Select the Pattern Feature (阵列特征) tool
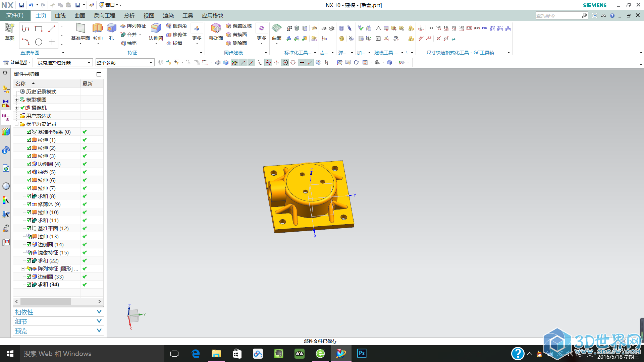 pos(133,26)
